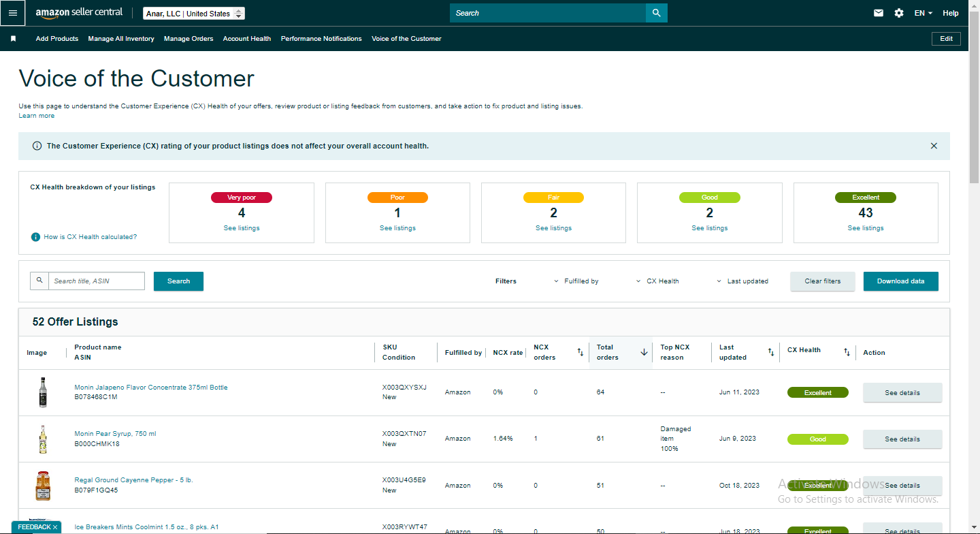Focus the top header search field
The height and width of the screenshot is (534, 980).
pyautogui.click(x=548, y=13)
